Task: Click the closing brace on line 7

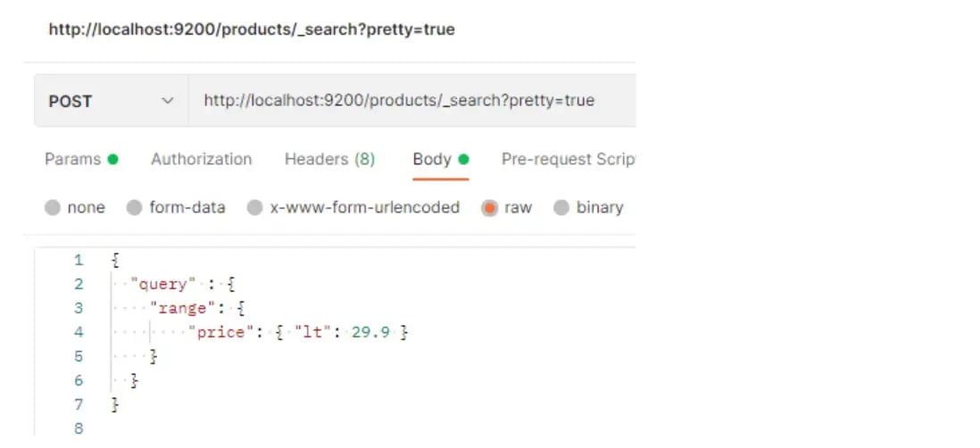Action: [x=114, y=405]
